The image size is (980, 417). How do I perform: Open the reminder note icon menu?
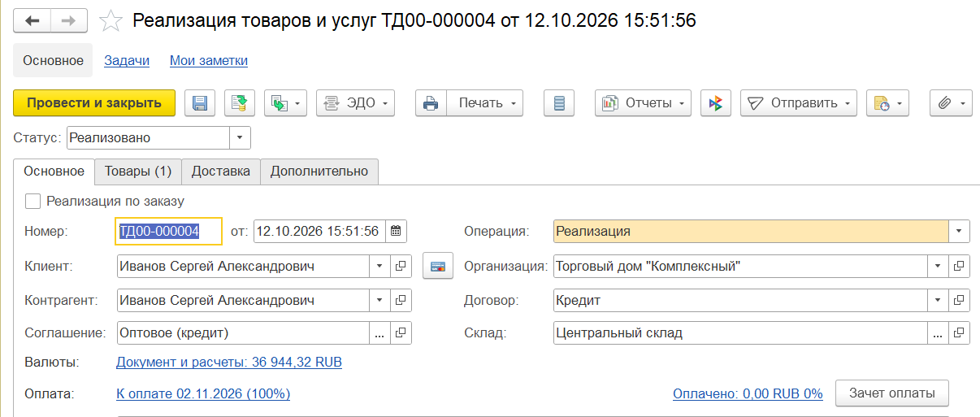click(887, 103)
